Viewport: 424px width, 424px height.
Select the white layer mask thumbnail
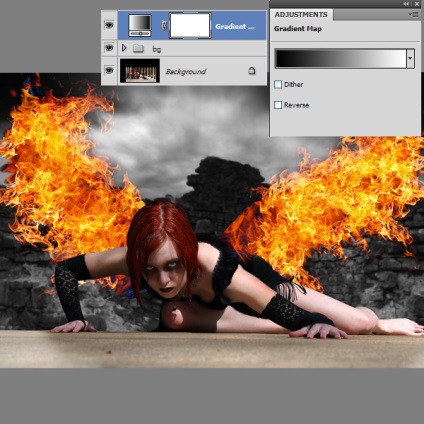pyautogui.click(x=190, y=25)
